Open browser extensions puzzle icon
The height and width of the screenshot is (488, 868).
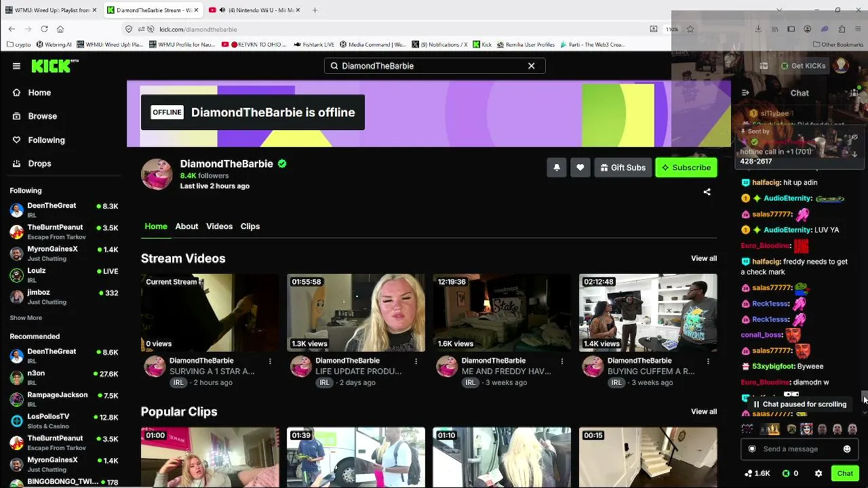(x=842, y=29)
